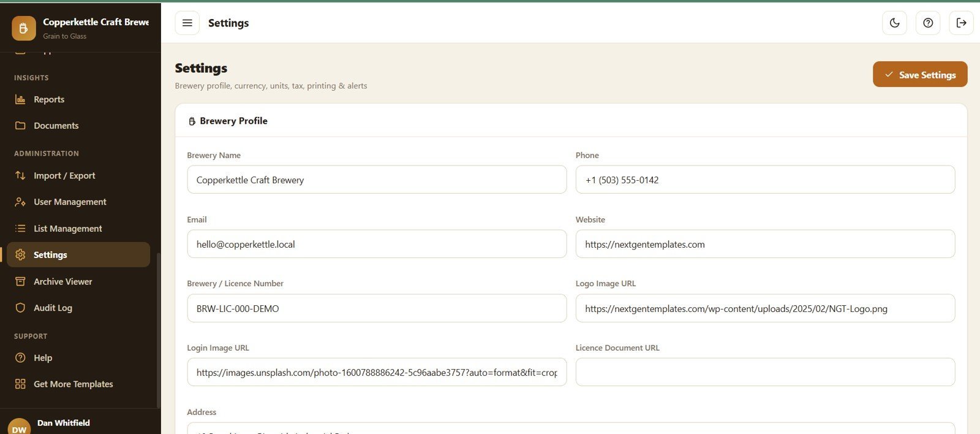This screenshot has height=434, width=980.
Task: Open Reports in the sidebar
Action: pyautogui.click(x=78, y=99)
